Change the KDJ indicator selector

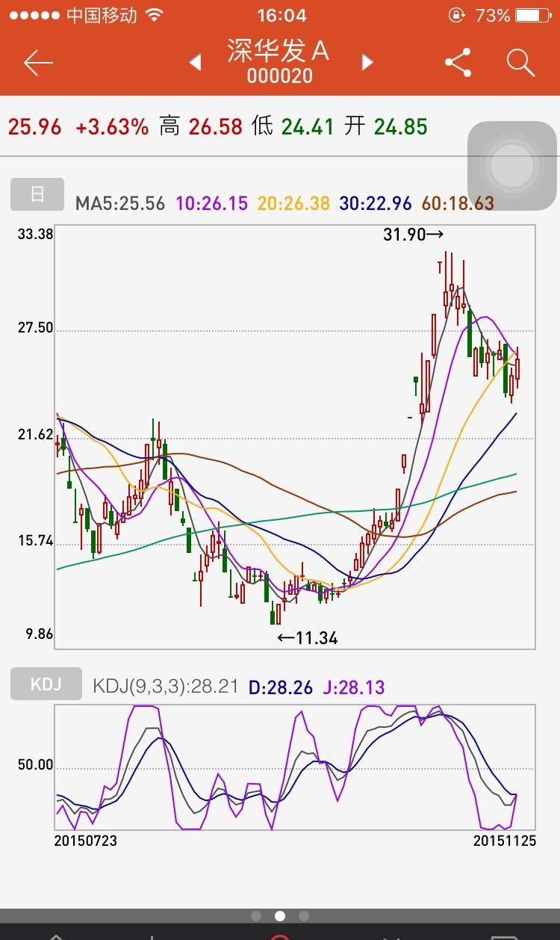(46, 684)
